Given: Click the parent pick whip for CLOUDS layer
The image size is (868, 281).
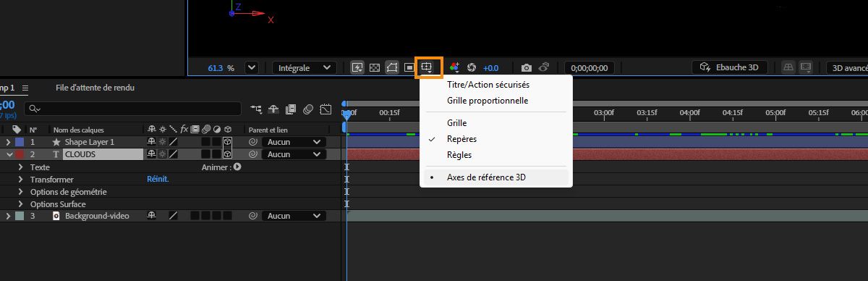Looking at the screenshot, I should coord(253,154).
